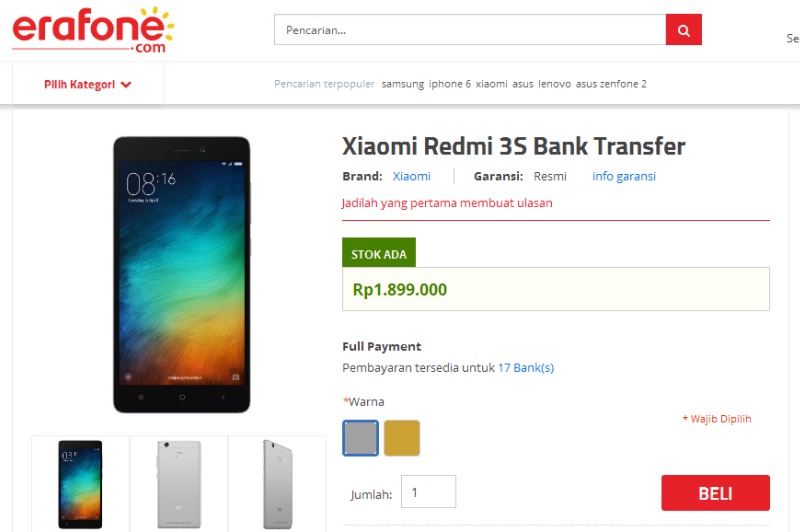Expand the Pilih Kategori dropdown
The height and width of the screenshot is (532, 800).
pos(88,85)
